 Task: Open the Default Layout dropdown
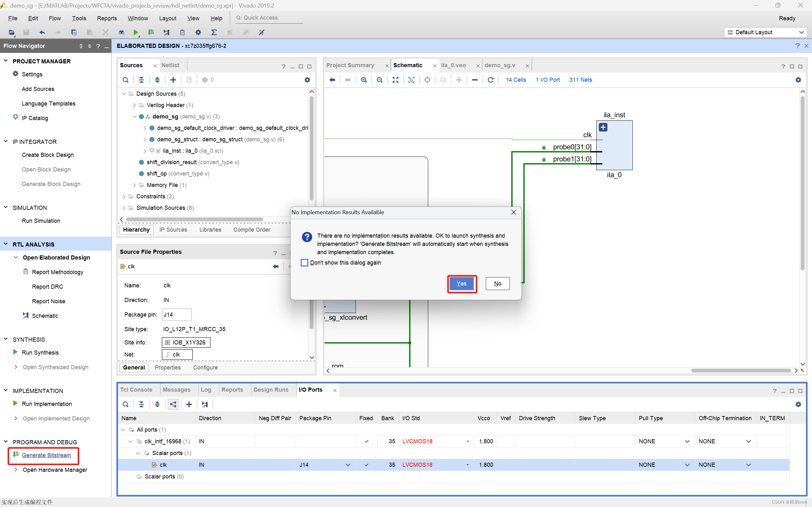pos(801,32)
